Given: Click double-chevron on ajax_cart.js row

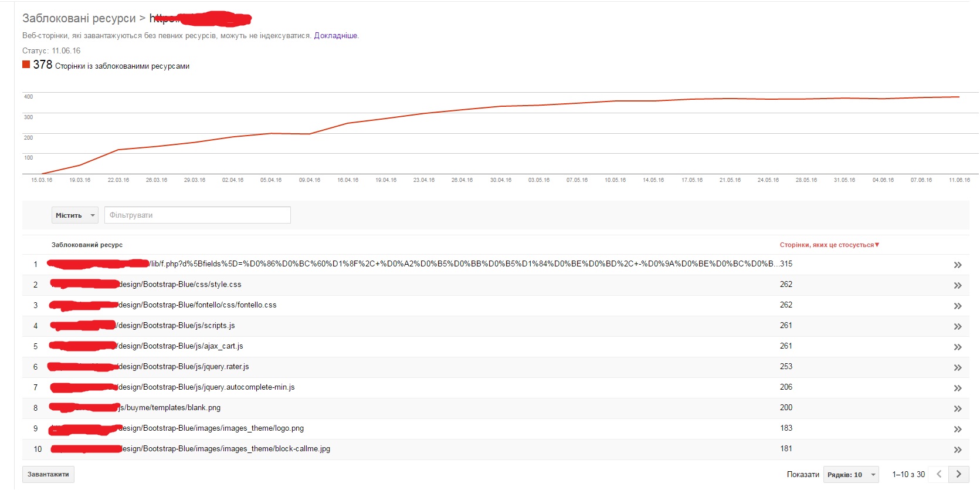Looking at the screenshot, I should pos(957,347).
